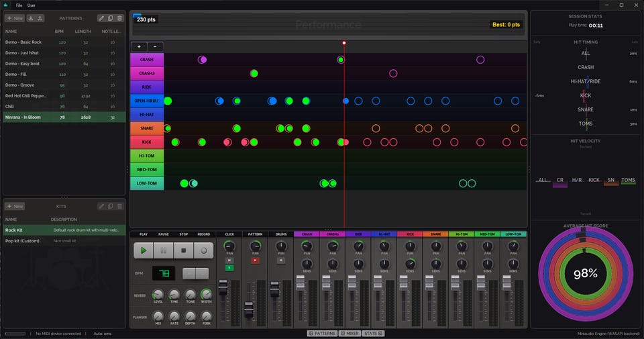644x339 pixels.
Task: Toggle the Patterns panel at bottom bar
Action: [321, 333]
